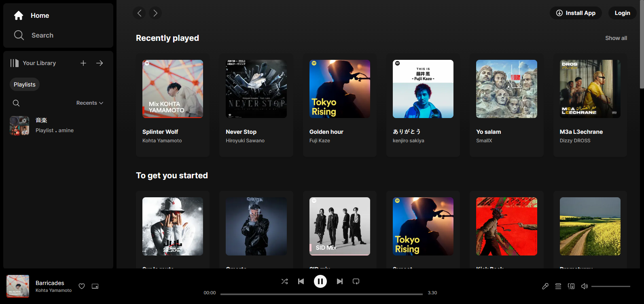Viewport: 644px width, 304px height.
Task: Open the Tokyo Rising cover under To get you started
Action: coord(423,226)
